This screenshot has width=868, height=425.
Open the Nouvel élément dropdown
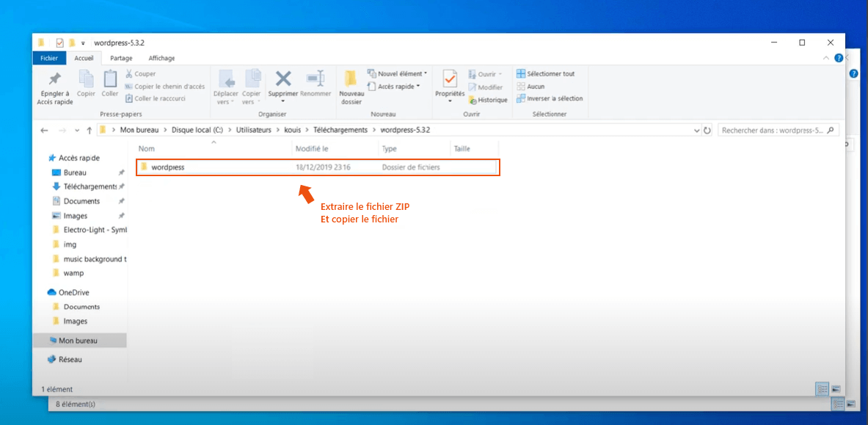397,73
